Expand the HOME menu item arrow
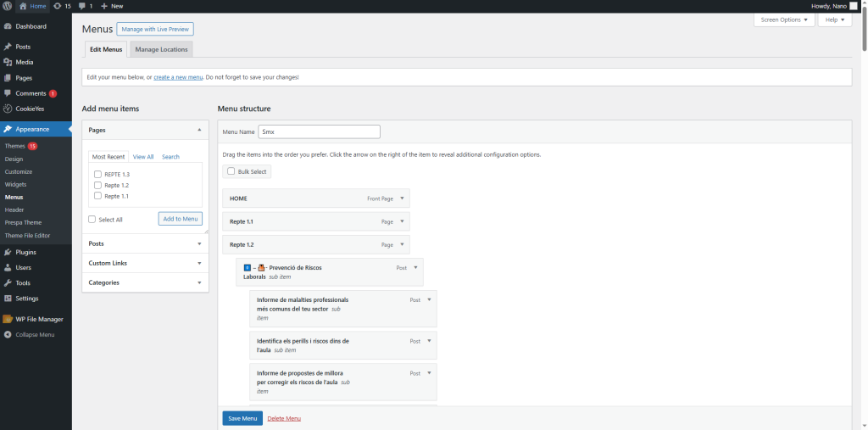Viewport: 868px width, 430px height. point(403,198)
